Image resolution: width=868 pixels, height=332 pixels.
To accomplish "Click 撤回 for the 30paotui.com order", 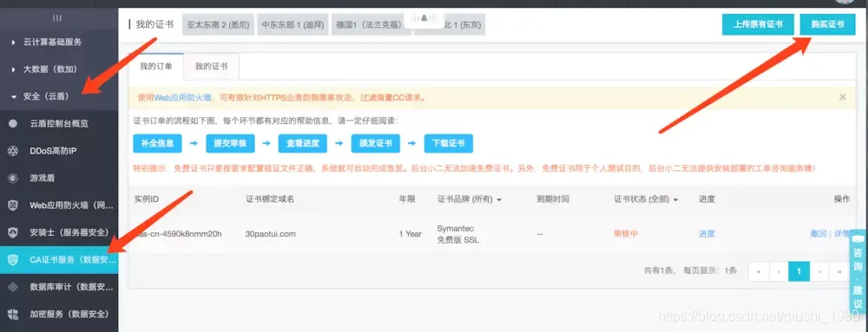I will [x=819, y=234].
